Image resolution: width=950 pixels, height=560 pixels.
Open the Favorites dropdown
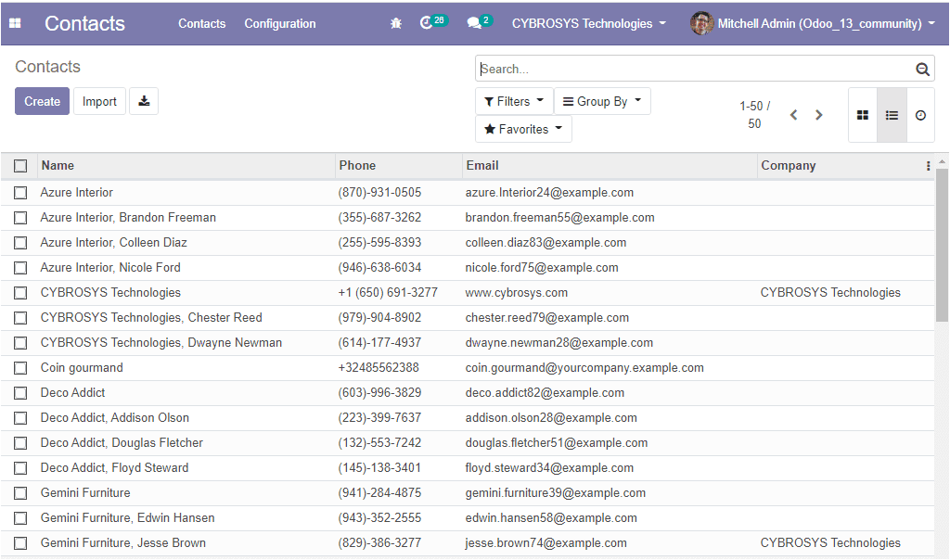[523, 130]
